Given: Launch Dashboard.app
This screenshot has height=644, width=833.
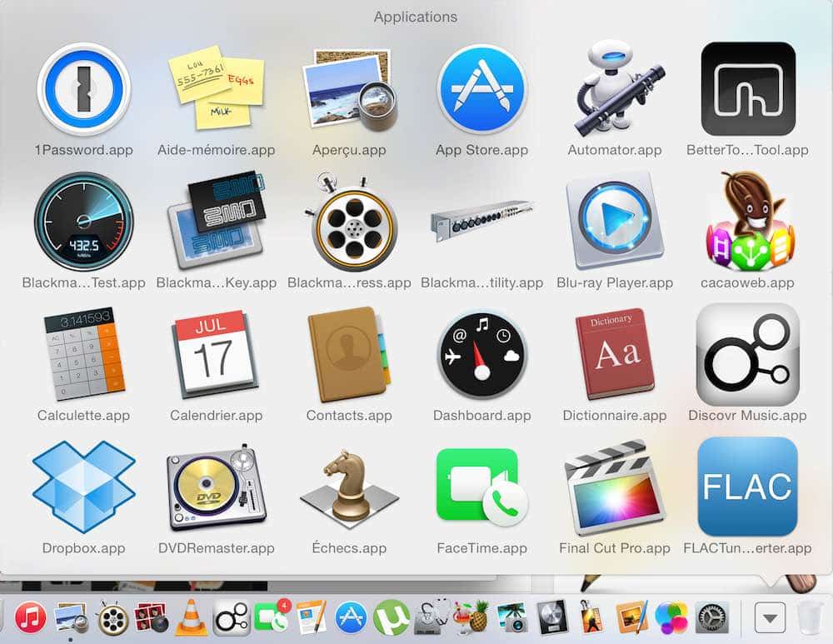Looking at the screenshot, I should (x=481, y=355).
